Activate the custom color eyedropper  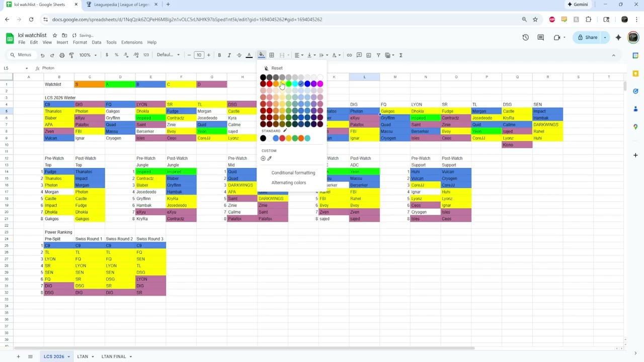pyautogui.click(x=269, y=158)
